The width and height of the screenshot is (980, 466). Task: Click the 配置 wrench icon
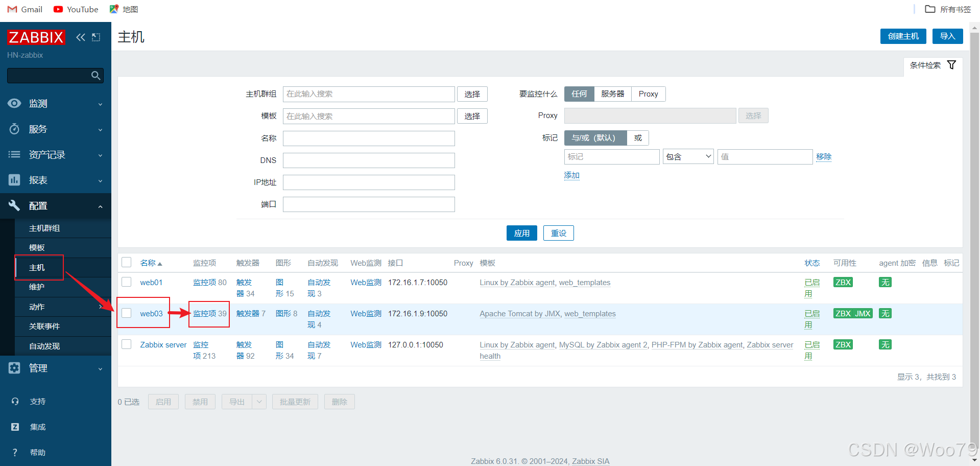14,205
